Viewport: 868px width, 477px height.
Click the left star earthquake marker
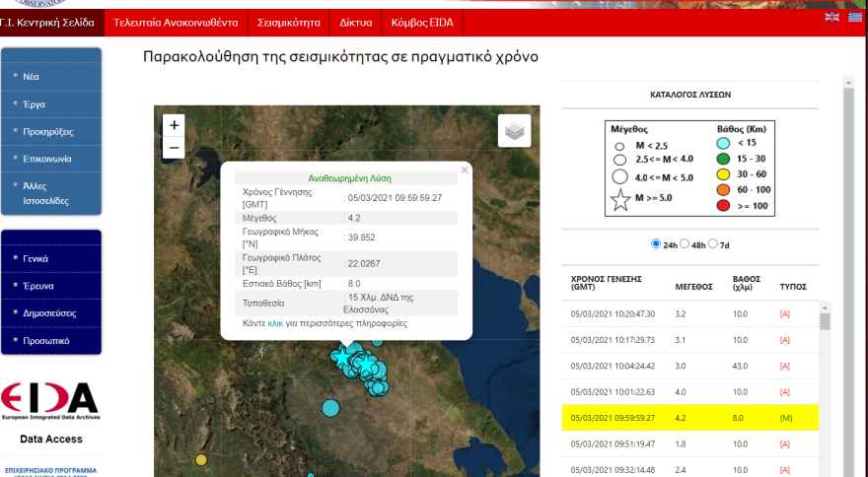(x=342, y=358)
